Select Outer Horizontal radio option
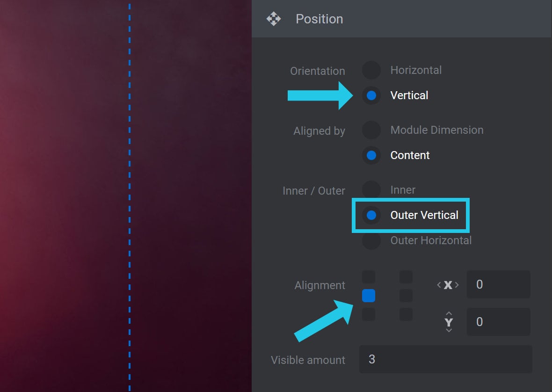The height and width of the screenshot is (392, 552). (x=371, y=240)
